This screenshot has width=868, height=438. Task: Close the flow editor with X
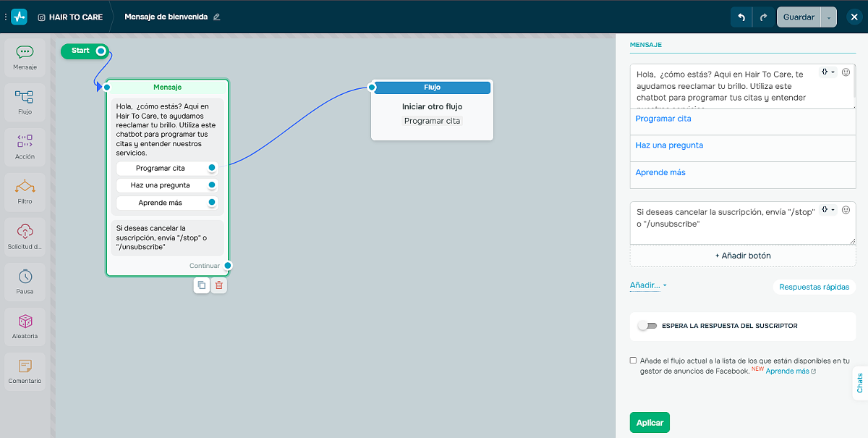853,17
